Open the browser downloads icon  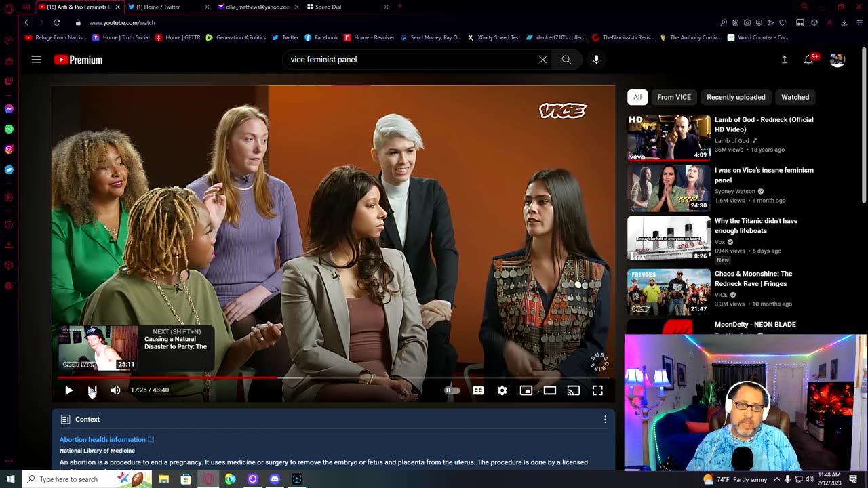(844, 22)
